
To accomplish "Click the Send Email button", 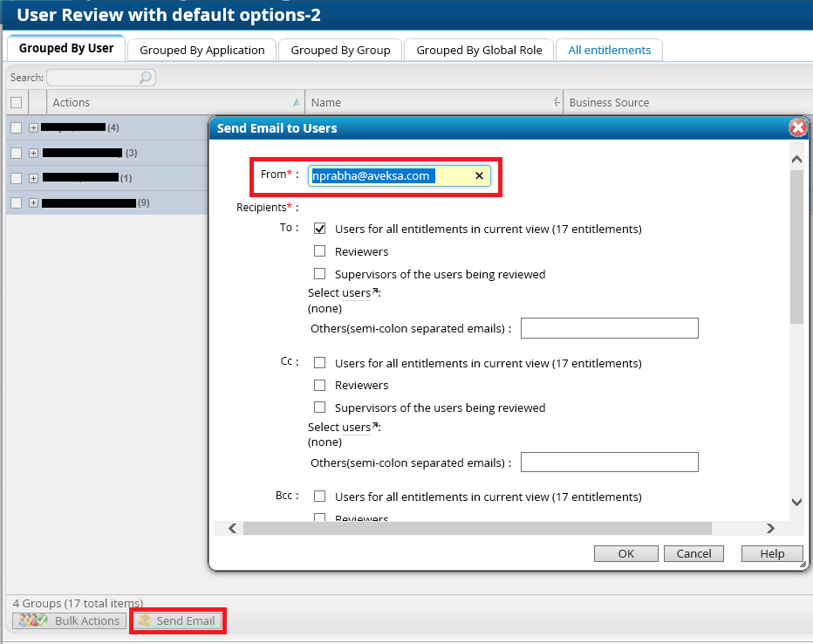I will [x=177, y=620].
